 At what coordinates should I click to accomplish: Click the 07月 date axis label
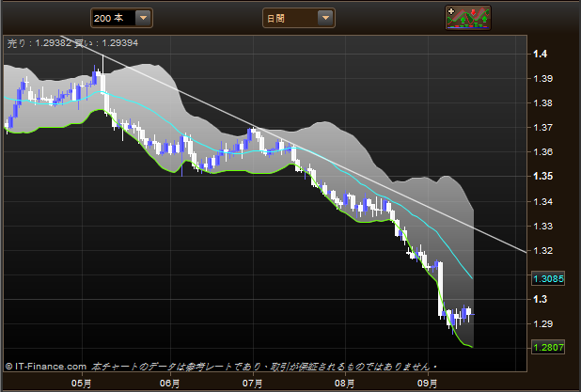253,384
